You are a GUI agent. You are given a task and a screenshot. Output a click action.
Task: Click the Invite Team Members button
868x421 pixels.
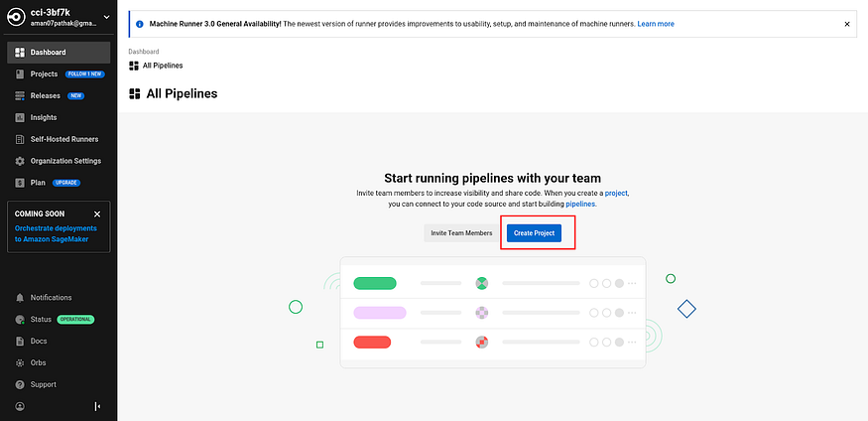coord(461,233)
